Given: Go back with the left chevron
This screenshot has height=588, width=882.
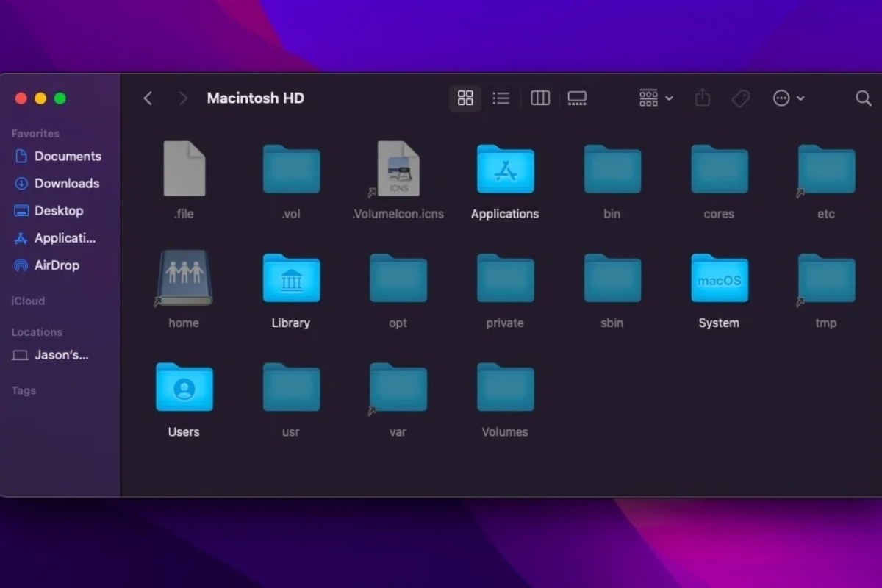Looking at the screenshot, I should coord(148,98).
